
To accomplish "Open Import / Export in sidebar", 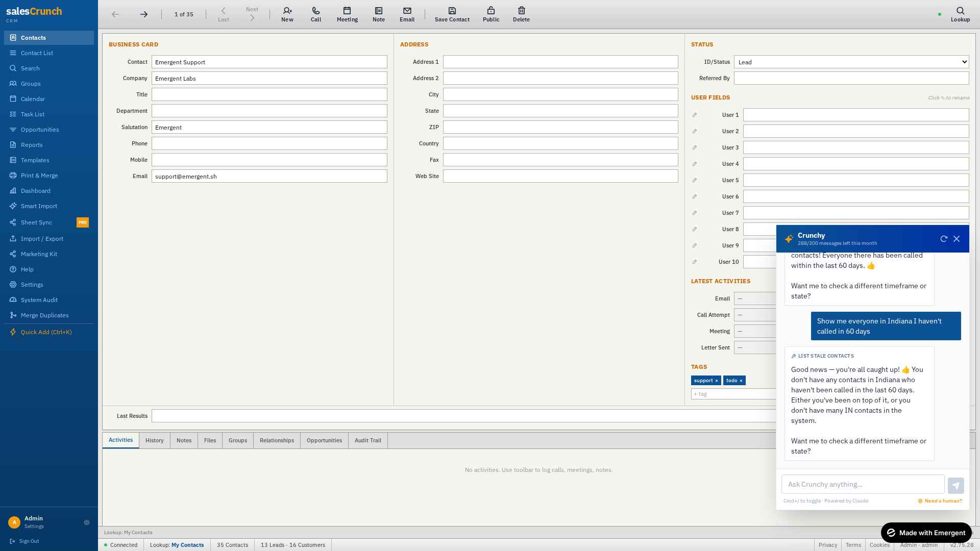I will pos(49,239).
